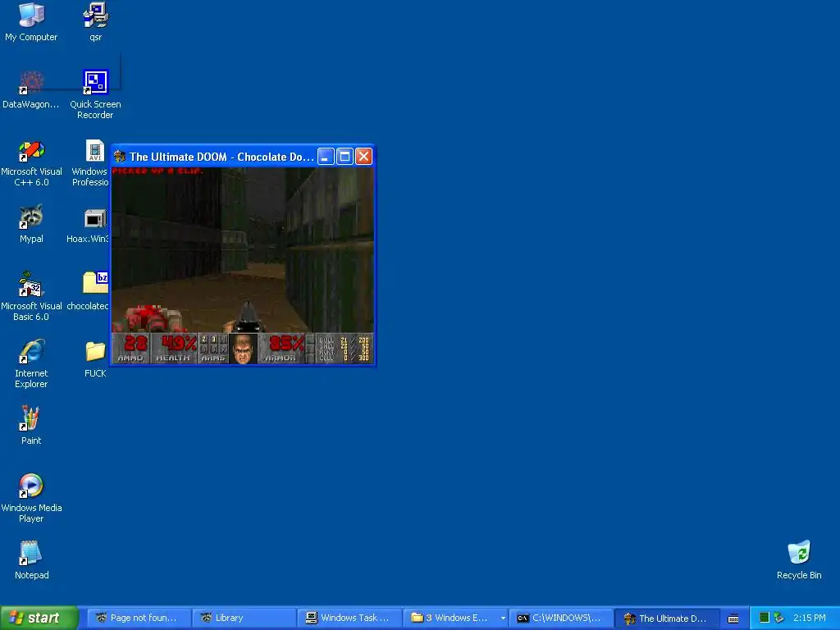This screenshot has width=840, height=630.
Task: Click the ARMS weapon slots panel
Action: (x=213, y=349)
